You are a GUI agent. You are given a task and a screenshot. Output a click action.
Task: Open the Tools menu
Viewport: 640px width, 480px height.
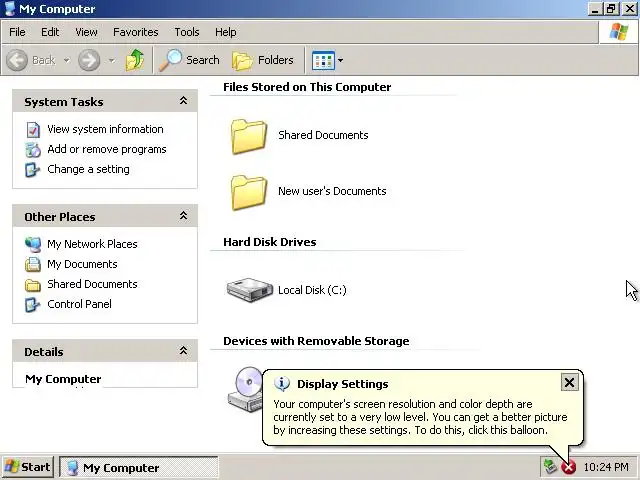point(187,32)
